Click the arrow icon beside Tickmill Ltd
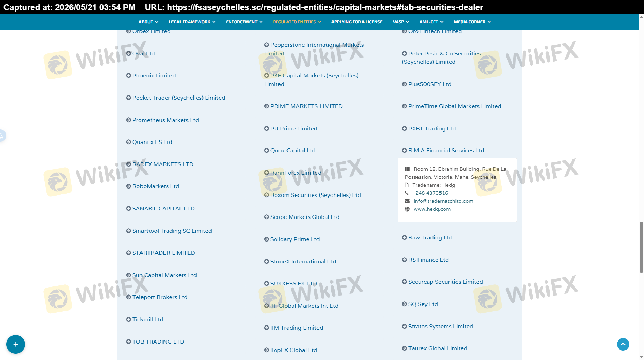 128,319
